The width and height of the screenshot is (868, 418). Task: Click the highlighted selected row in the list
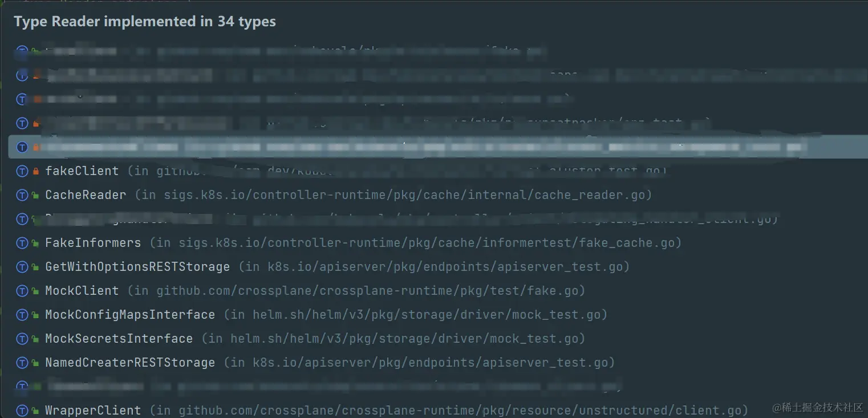(x=433, y=147)
